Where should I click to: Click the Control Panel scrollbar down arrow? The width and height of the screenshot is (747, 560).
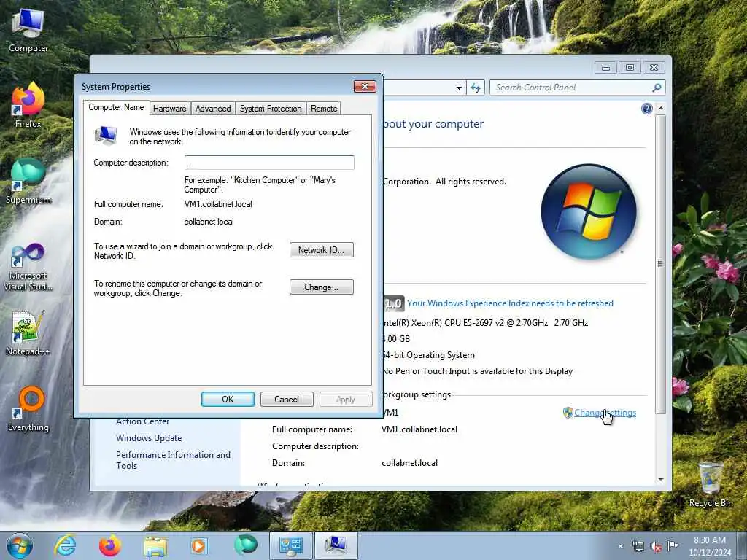click(661, 479)
